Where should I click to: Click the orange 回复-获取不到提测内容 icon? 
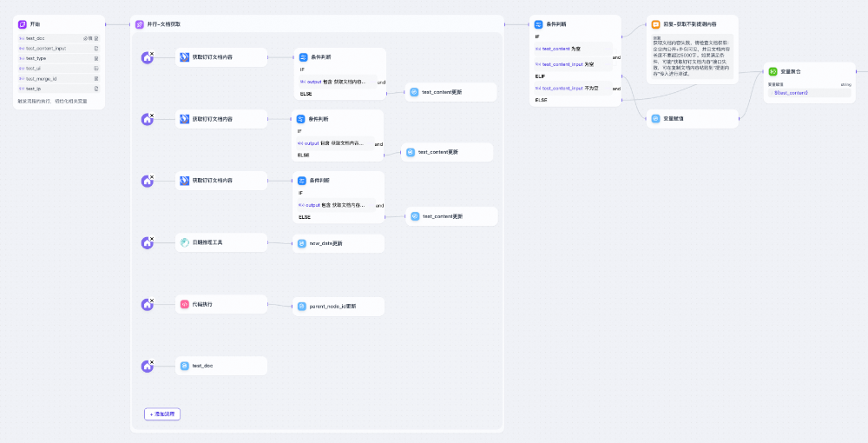click(655, 24)
